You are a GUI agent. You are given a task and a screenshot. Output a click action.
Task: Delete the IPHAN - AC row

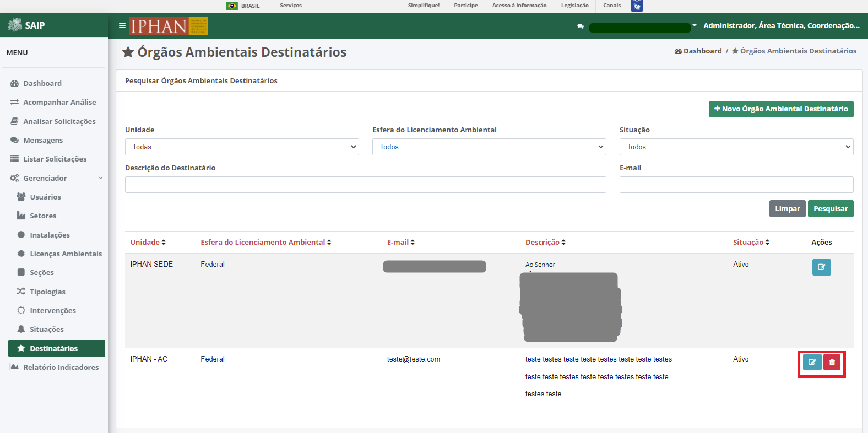(x=832, y=362)
